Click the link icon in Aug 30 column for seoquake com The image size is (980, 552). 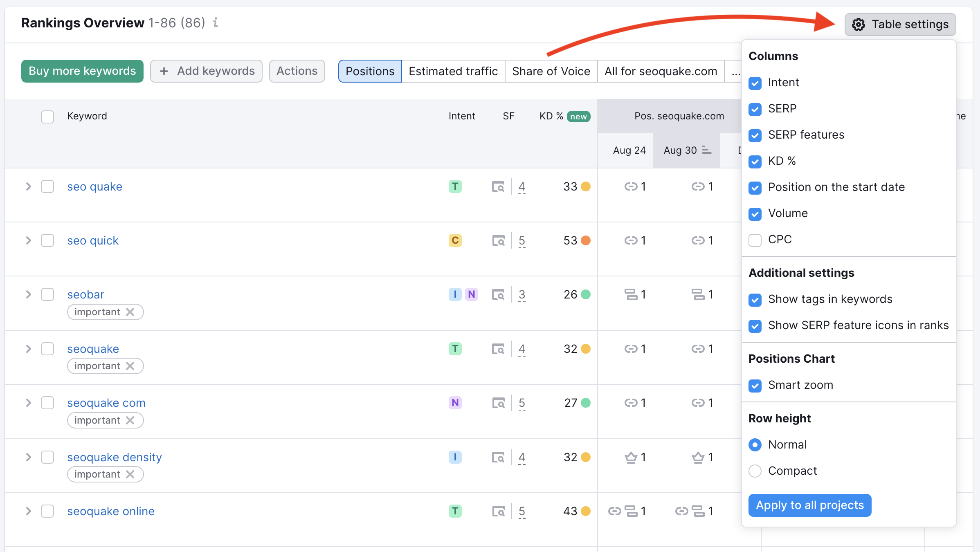699,403
